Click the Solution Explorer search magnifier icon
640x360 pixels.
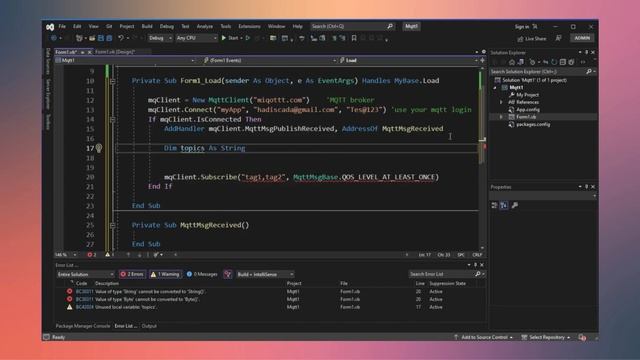(x=589, y=71)
